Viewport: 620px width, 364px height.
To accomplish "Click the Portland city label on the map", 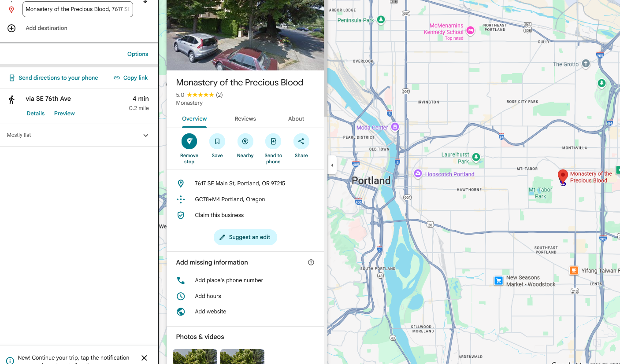I will tap(371, 180).
